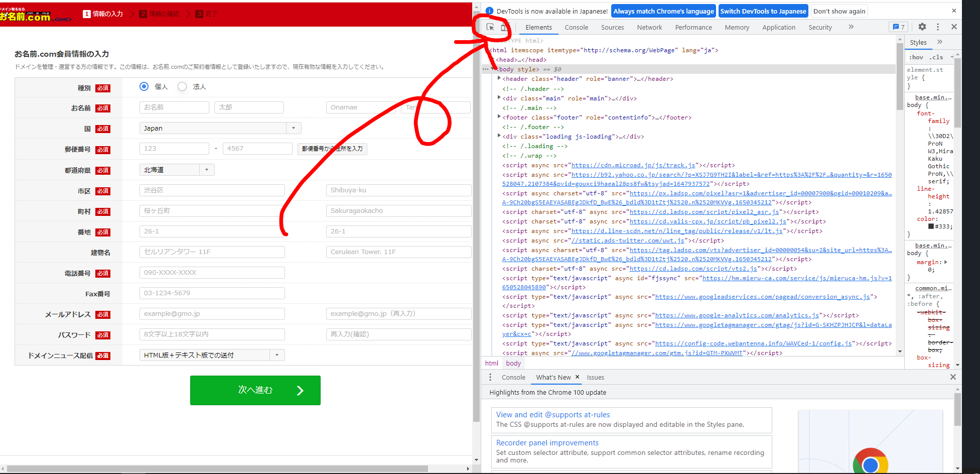Click the body breadcrumb in Elements
The width and height of the screenshot is (980, 474).
pyautogui.click(x=513, y=363)
